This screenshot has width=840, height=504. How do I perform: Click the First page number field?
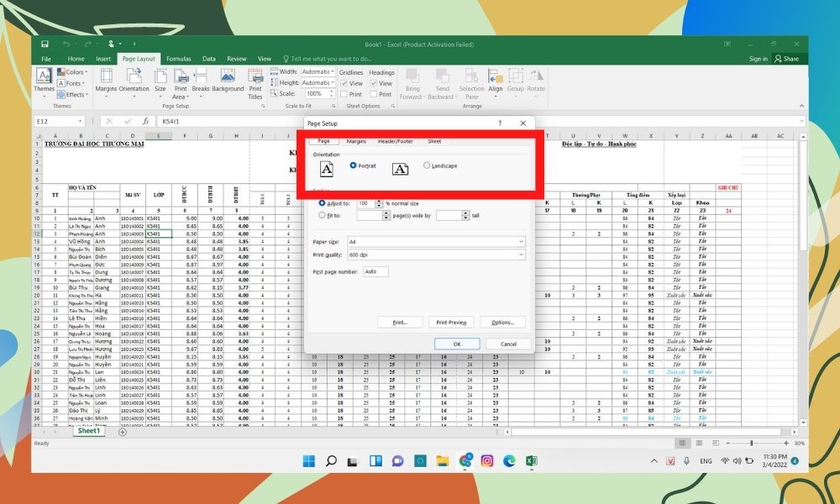pos(375,272)
